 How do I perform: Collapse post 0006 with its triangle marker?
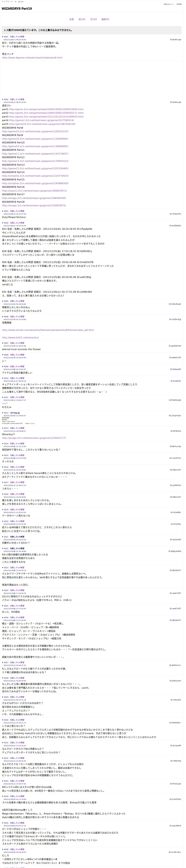click(x=3, y=316)
